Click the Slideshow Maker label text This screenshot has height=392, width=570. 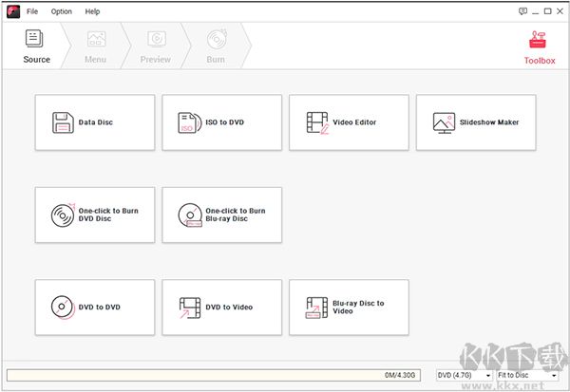tap(489, 122)
